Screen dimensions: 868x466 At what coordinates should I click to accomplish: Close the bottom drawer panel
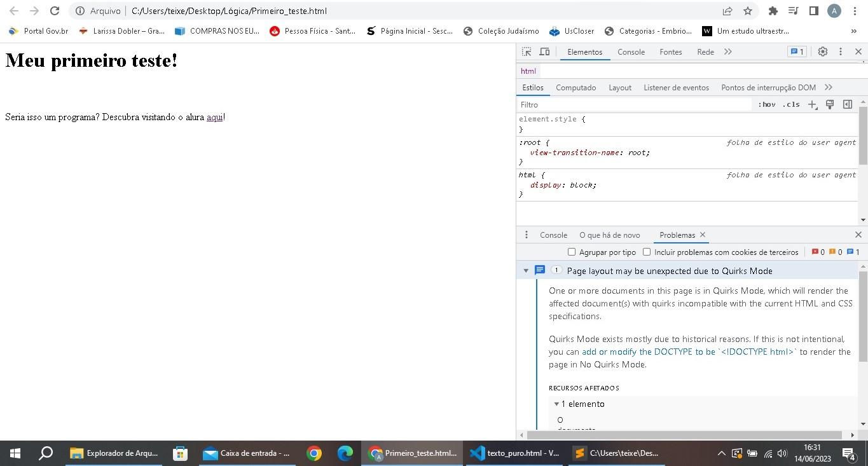point(858,235)
